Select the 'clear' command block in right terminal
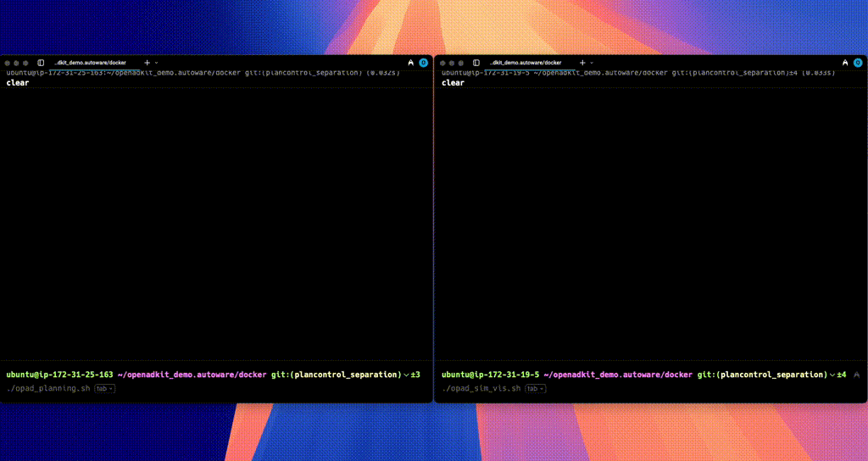 [651, 79]
